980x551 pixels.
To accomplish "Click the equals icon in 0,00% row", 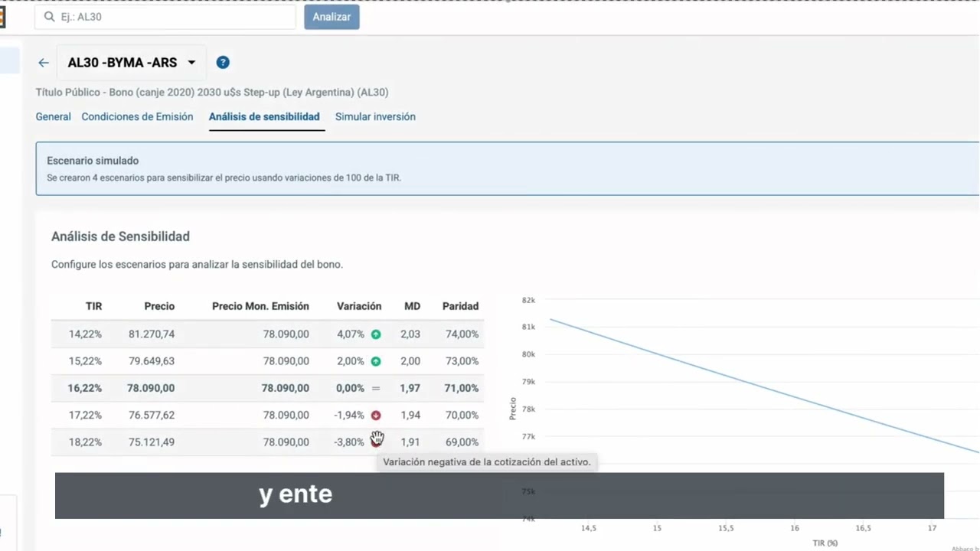I will point(376,388).
